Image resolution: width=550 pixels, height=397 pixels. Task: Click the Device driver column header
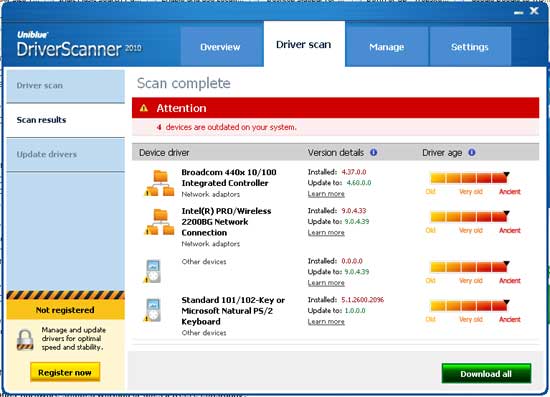(x=164, y=153)
